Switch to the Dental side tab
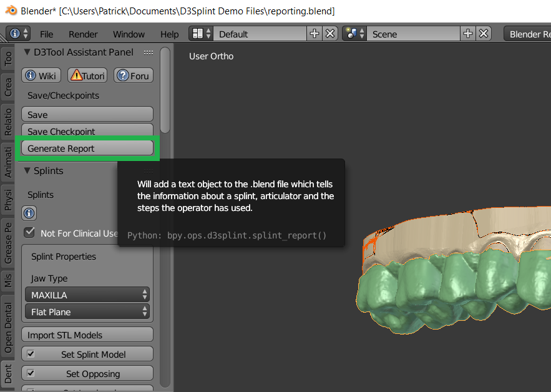This screenshot has height=392, width=551. (x=7, y=374)
